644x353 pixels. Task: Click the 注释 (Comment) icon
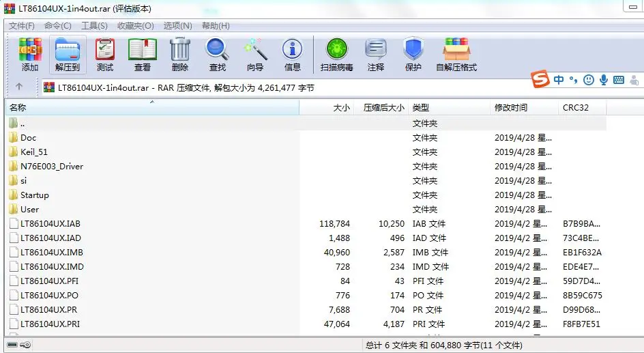[375, 55]
